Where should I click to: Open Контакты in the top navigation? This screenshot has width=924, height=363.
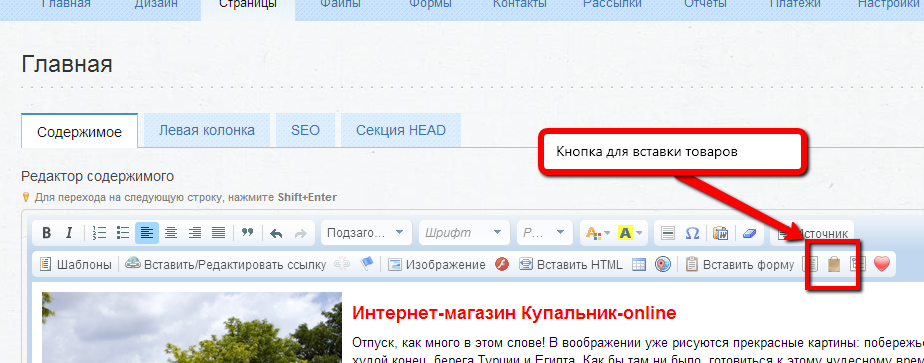coord(520,5)
